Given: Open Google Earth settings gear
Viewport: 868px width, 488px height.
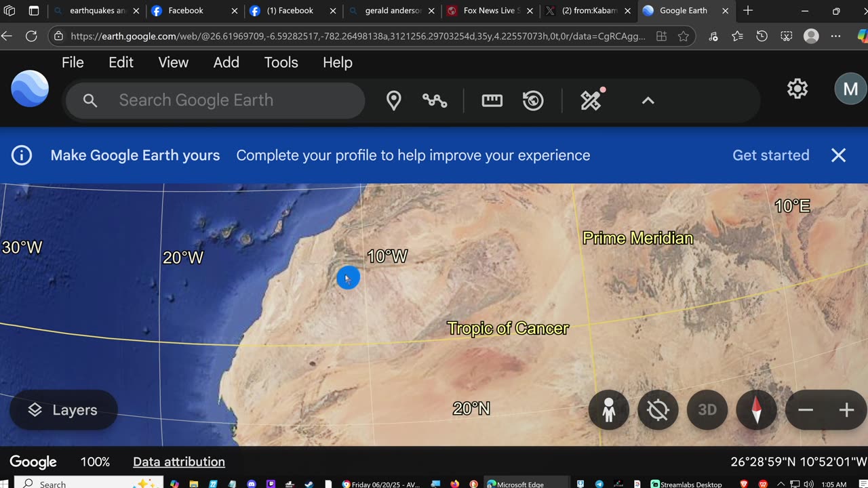Looking at the screenshot, I should tap(797, 89).
